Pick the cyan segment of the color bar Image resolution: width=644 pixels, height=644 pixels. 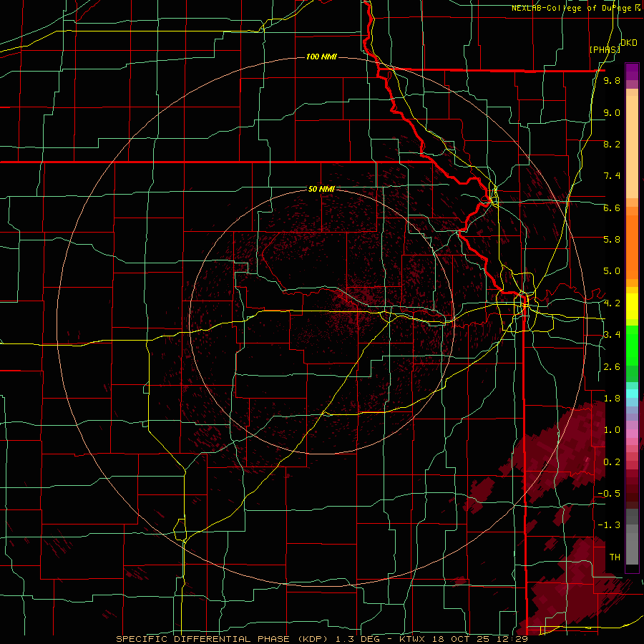[632, 394]
